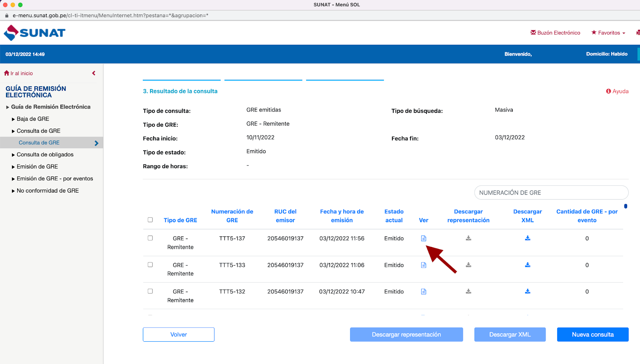This screenshot has height=364, width=640.
Task: Sort by Estado actual column header
Action: click(x=394, y=216)
